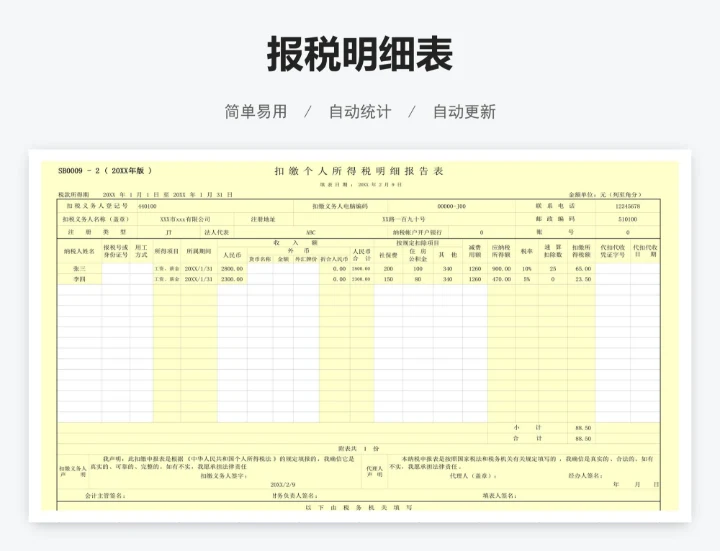Click empty ID number cell in 张三 row
This screenshot has width=720, height=551.
click(116, 269)
